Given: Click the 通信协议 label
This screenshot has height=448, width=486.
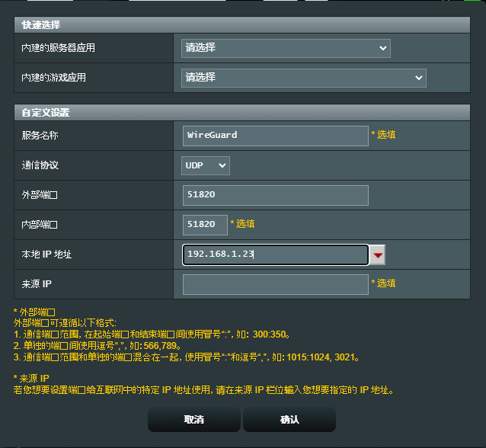Looking at the screenshot, I should [40, 165].
